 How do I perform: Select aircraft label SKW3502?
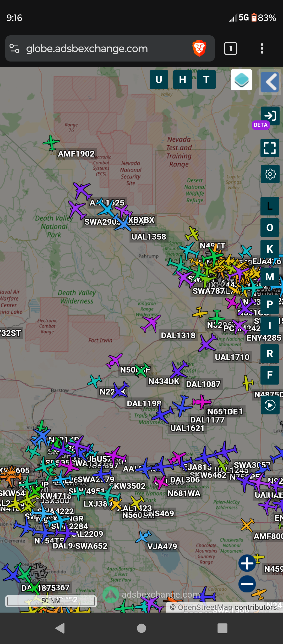[128, 486]
